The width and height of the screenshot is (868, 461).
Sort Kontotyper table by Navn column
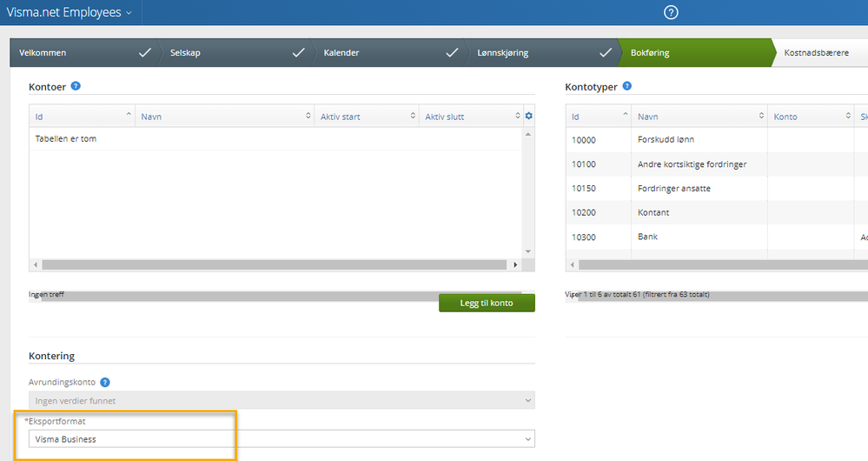click(x=699, y=117)
